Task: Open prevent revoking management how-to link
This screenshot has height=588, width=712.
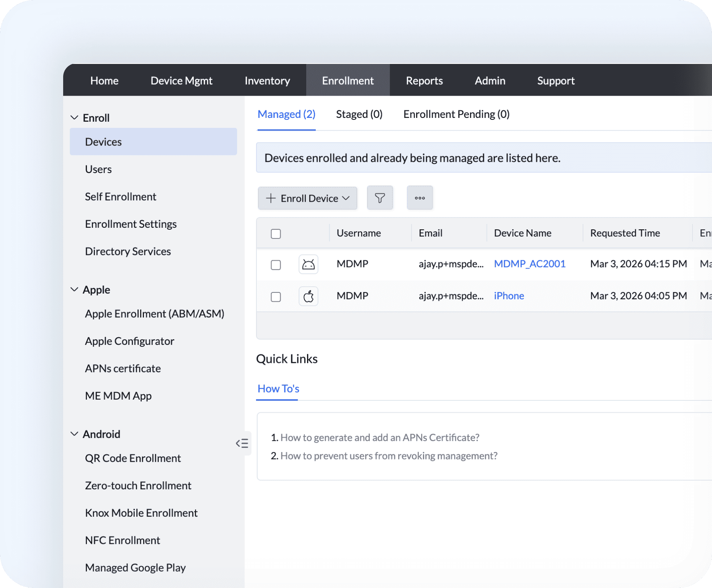Action: (389, 456)
